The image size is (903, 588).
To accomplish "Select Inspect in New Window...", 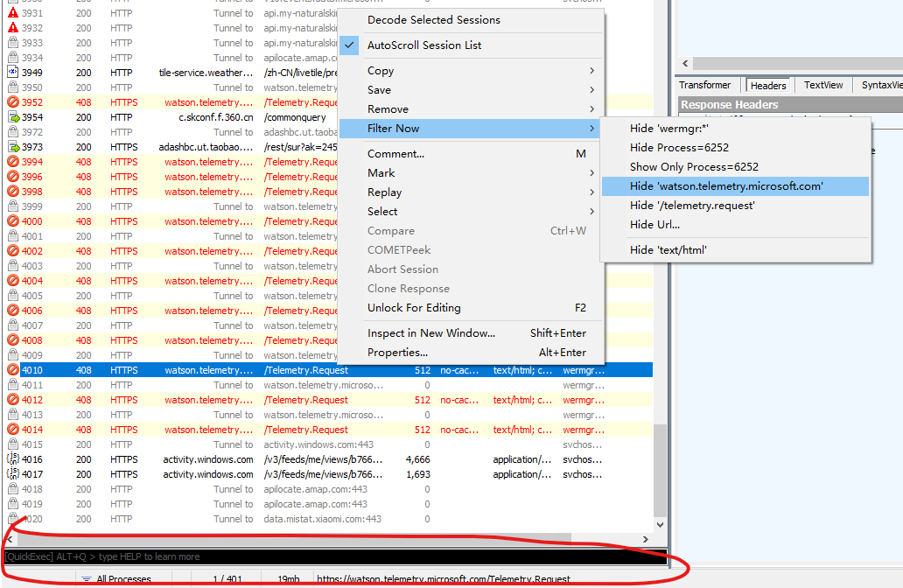I will point(471,333).
